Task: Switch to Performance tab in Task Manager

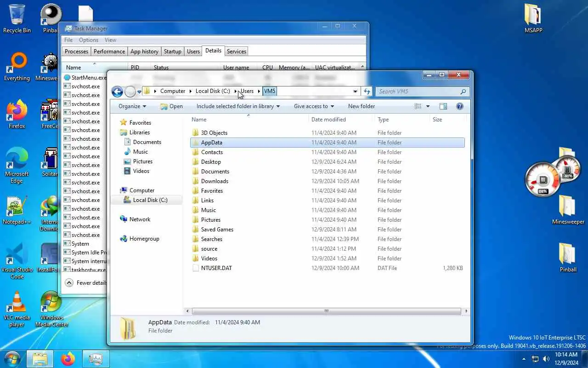Action: (x=109, y=52)
